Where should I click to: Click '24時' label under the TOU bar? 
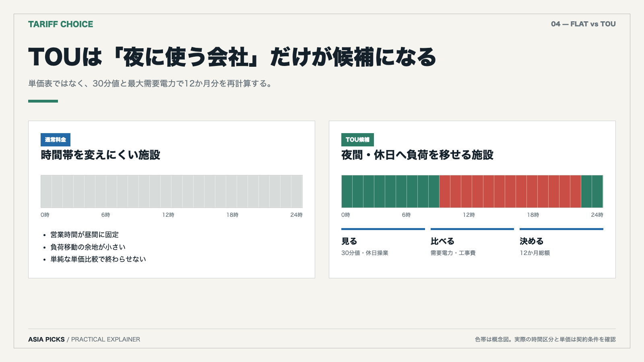(x=597, y=215)
